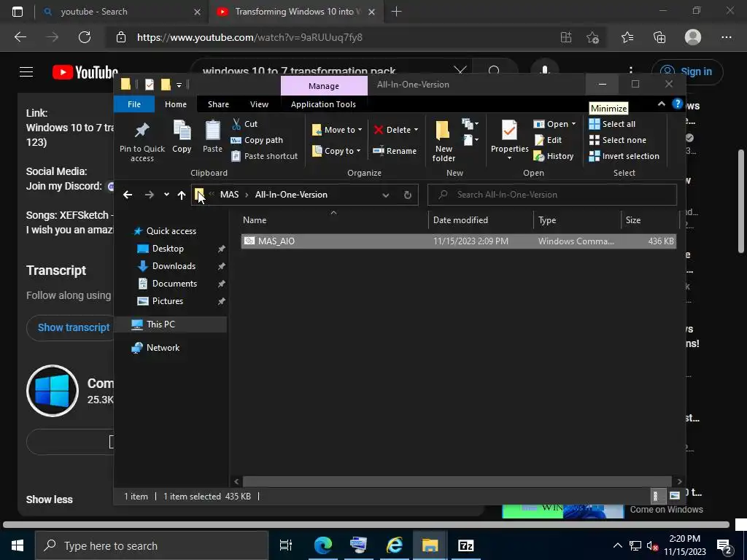This screenshot has height=560, width=747.
Task: Switch to the View ribbon tab
Action: (259, 104)
